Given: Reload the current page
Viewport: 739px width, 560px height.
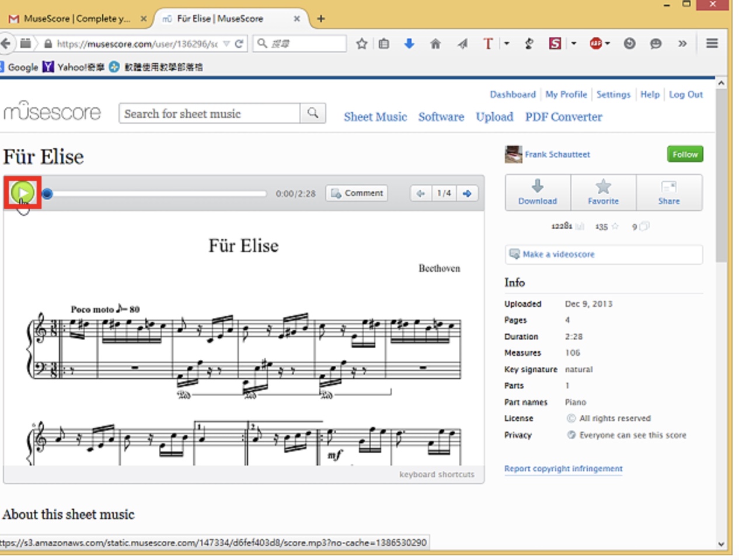Looking at the screenshot, I should coord(239,44).
